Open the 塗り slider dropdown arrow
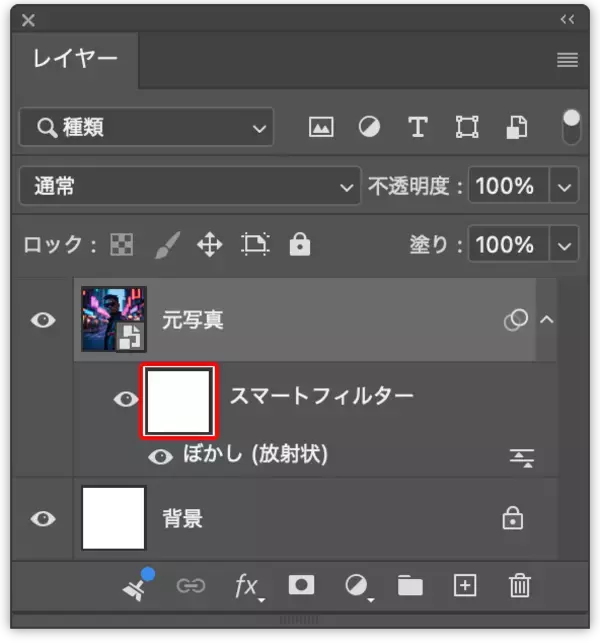The image size is (600, 643). tap(564, 245)
